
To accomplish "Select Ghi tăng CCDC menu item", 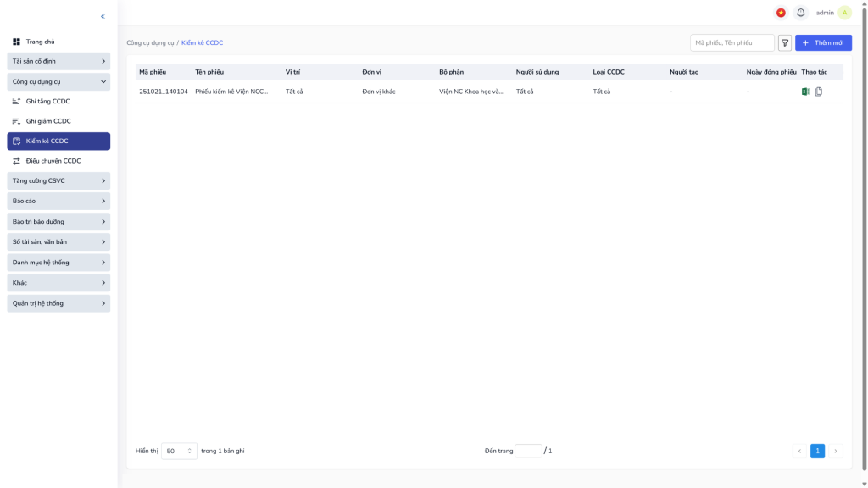I will 48,101.
